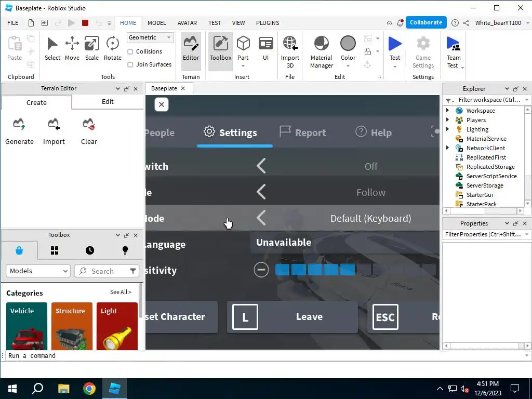The width and height of the screenshot is (532, 399).
Task: Click the Color tool swatch
Action: pyautogui.click(x=348, y=44)
